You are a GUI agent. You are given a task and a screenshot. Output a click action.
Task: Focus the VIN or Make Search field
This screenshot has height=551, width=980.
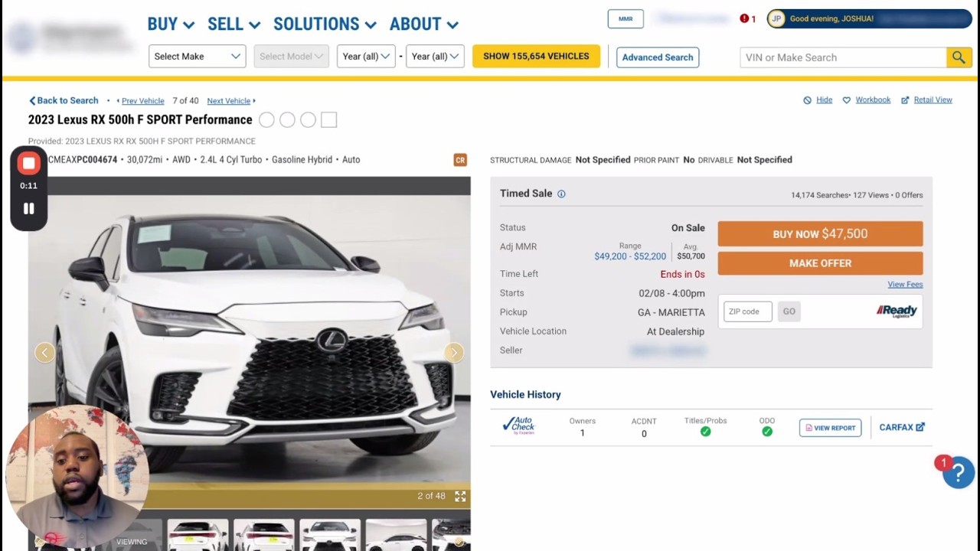pos(843,57)
